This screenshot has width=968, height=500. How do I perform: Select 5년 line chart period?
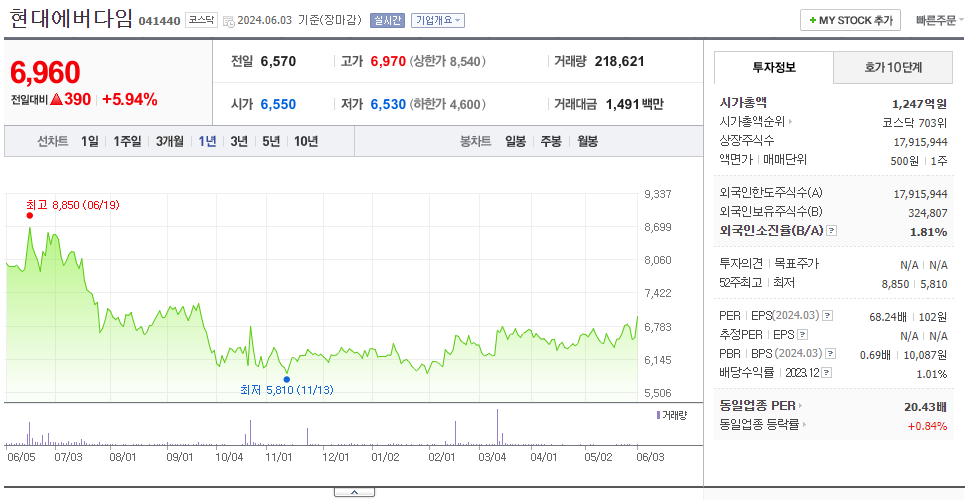(271, 141)
